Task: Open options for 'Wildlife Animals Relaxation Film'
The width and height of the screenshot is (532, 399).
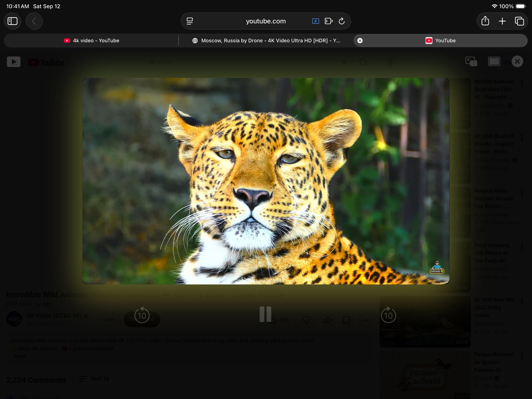Action: pyautogui.click(x=522, y=83)
